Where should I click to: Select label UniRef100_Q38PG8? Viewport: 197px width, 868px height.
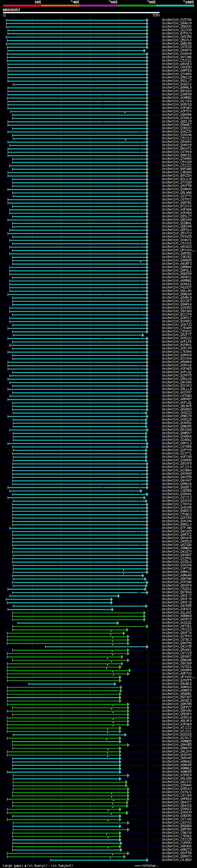[177, 94]
